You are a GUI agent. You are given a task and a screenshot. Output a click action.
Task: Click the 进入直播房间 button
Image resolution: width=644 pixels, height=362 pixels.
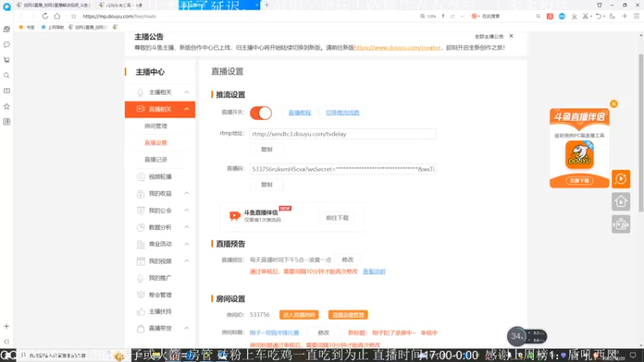pyautogui.click(x=299, y=315)
